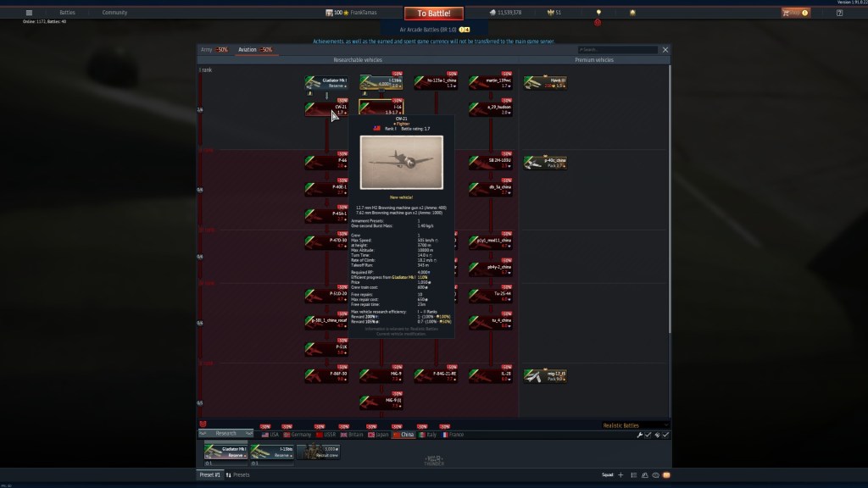Open the Community menu

point(114,13)
